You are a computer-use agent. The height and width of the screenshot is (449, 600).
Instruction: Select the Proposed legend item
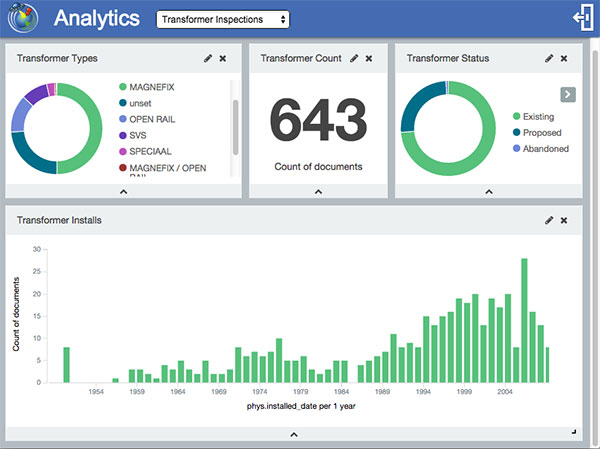tap(539, 132)
